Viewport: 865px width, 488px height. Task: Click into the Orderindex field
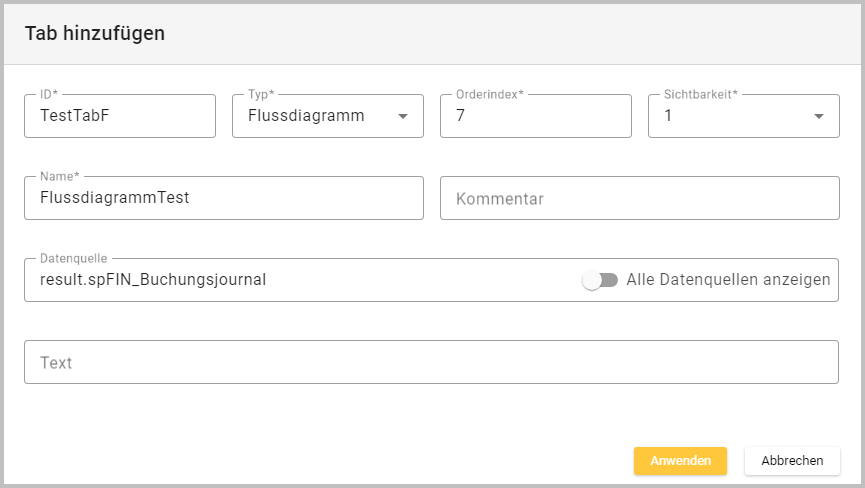535,116
